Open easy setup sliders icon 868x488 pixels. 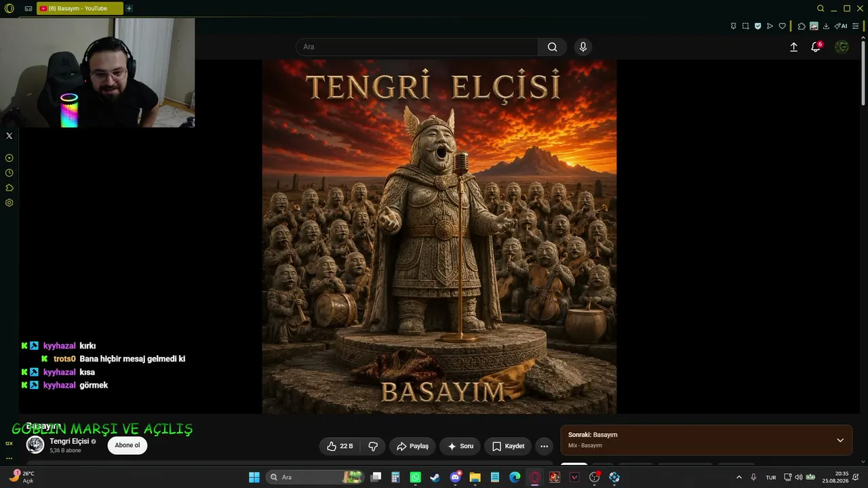pyautogui.click(x=855, y=26)
